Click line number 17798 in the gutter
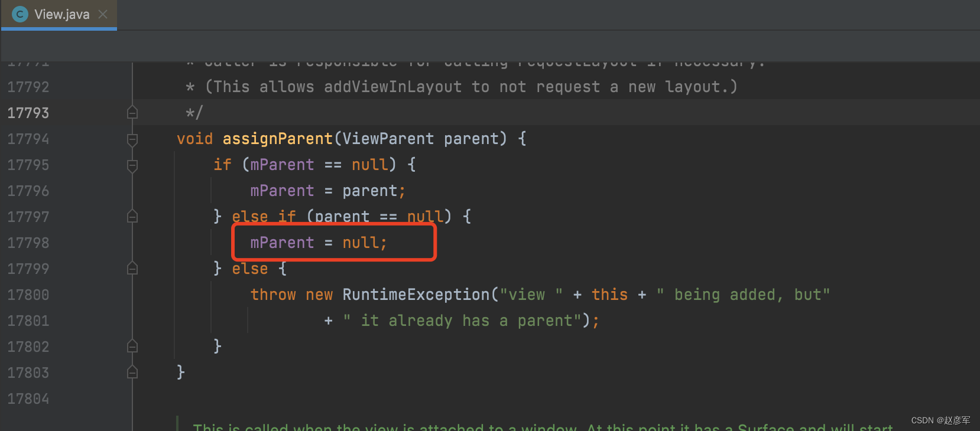 coord(28,243)
